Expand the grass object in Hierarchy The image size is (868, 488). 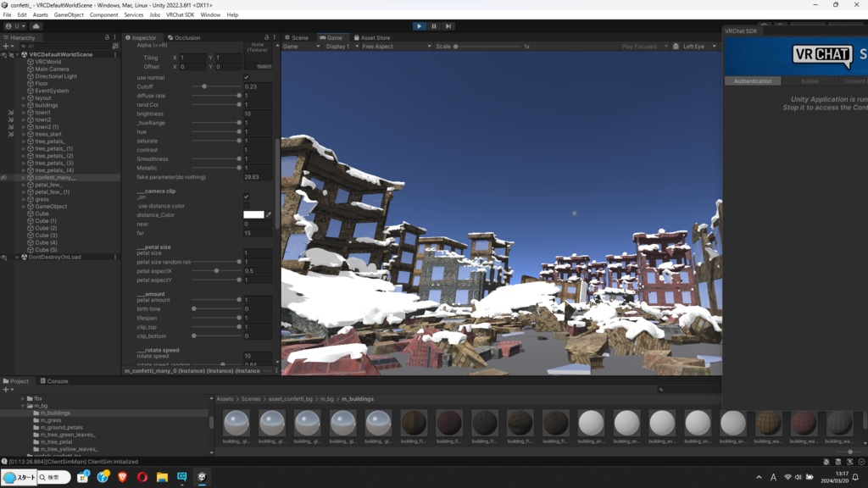[24, 199]
